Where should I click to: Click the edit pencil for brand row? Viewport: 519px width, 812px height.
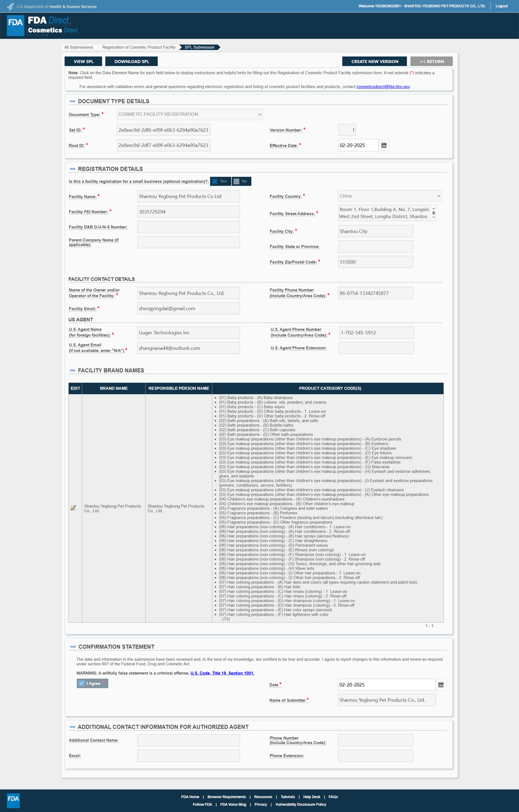pos(73,508)
